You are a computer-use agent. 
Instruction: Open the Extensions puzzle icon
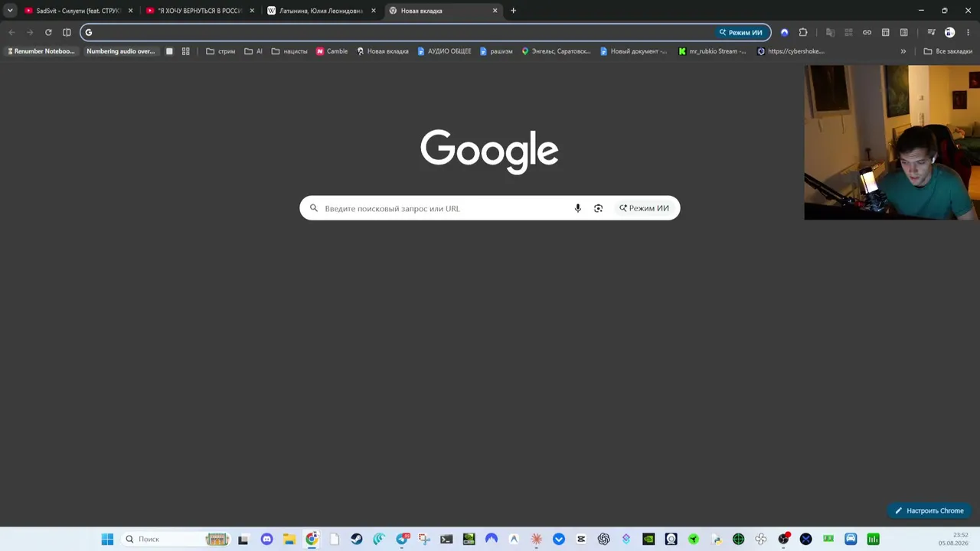point(803,32)
